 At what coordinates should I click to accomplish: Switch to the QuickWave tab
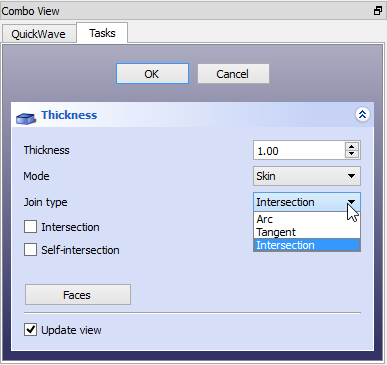(38, 34)
